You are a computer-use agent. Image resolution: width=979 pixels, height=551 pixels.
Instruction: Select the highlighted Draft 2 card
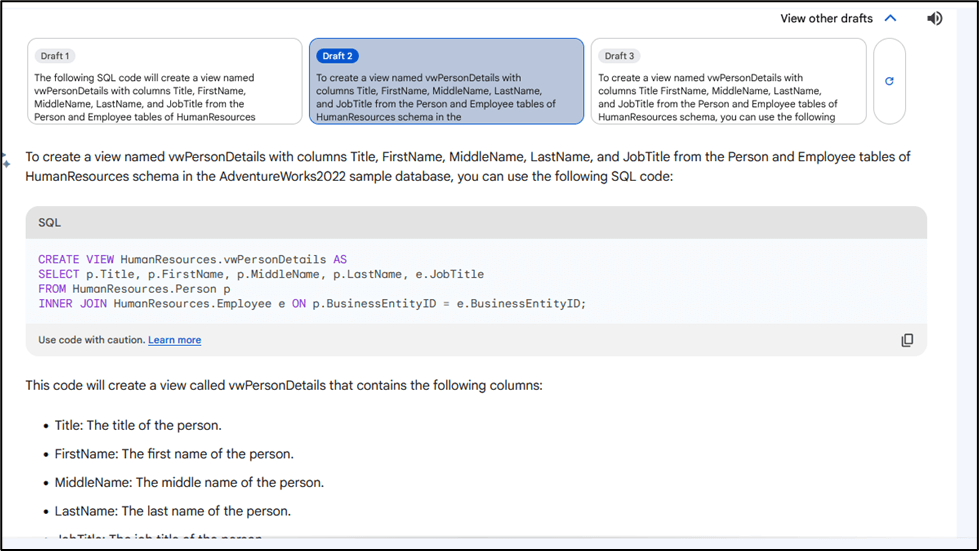pyautogui.click(x=446, y=81)
